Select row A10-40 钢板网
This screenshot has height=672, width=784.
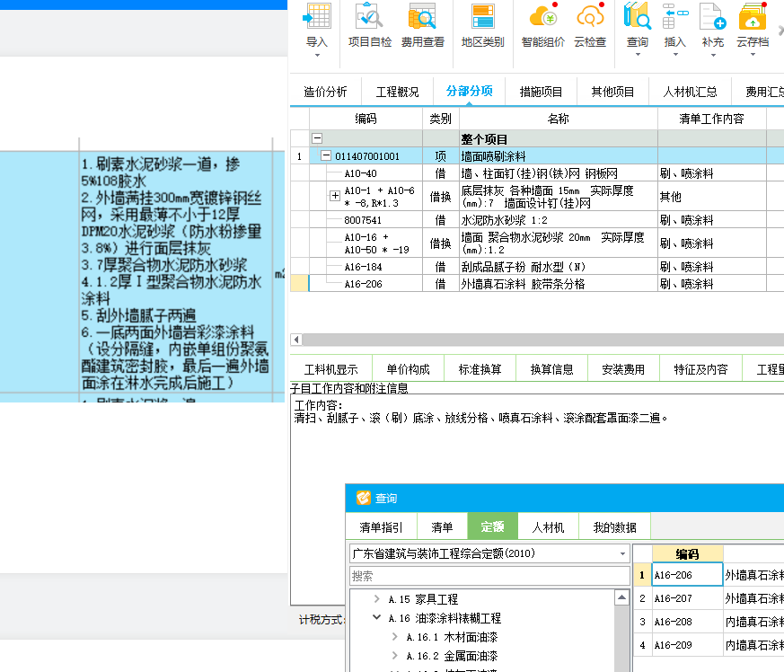coord(538,173)
